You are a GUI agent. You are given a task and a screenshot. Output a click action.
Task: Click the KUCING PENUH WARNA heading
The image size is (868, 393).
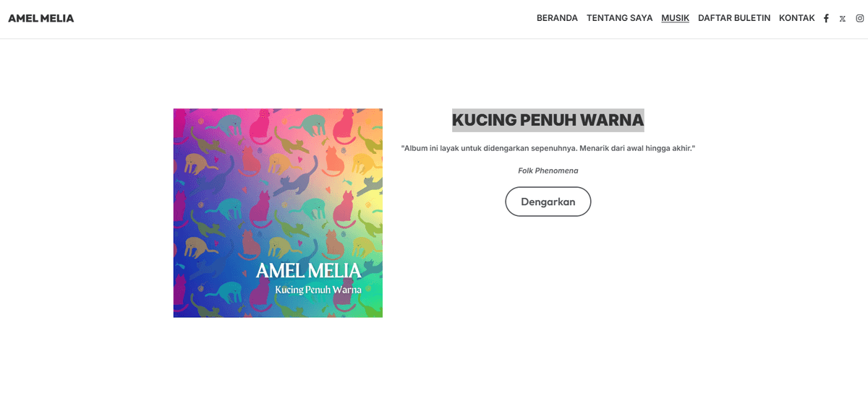click(x=548, y=120)
